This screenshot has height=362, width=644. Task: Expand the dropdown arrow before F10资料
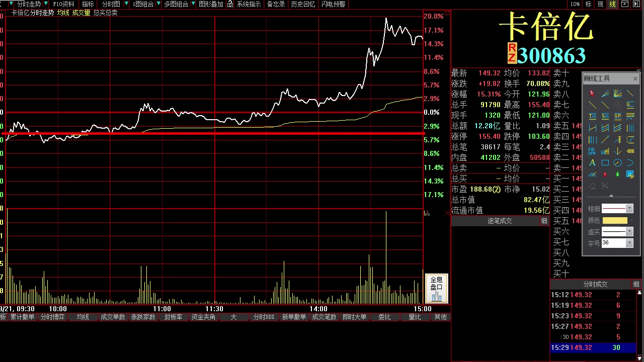(46, 4)
